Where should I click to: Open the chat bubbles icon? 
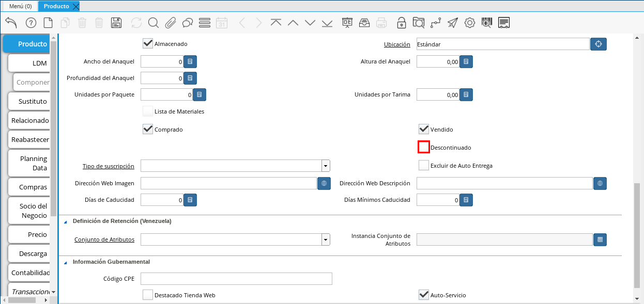[188, 23]
